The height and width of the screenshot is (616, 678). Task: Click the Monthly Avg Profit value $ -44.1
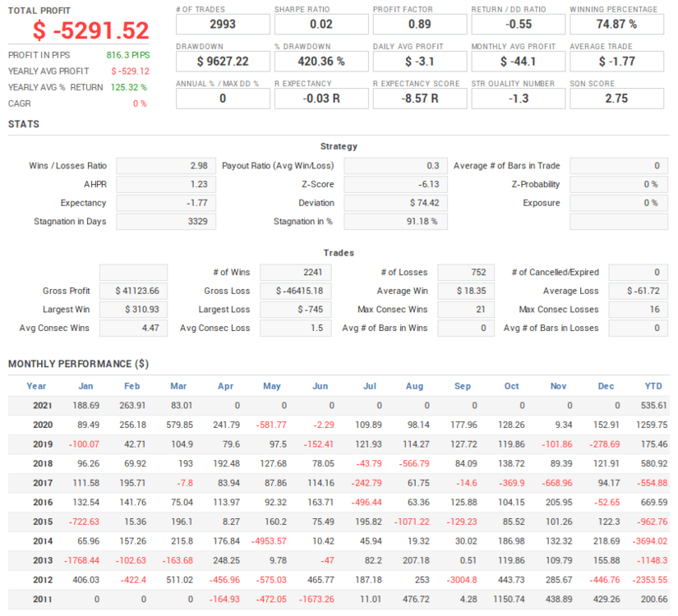pyautogui.click(x=519, y=62)
